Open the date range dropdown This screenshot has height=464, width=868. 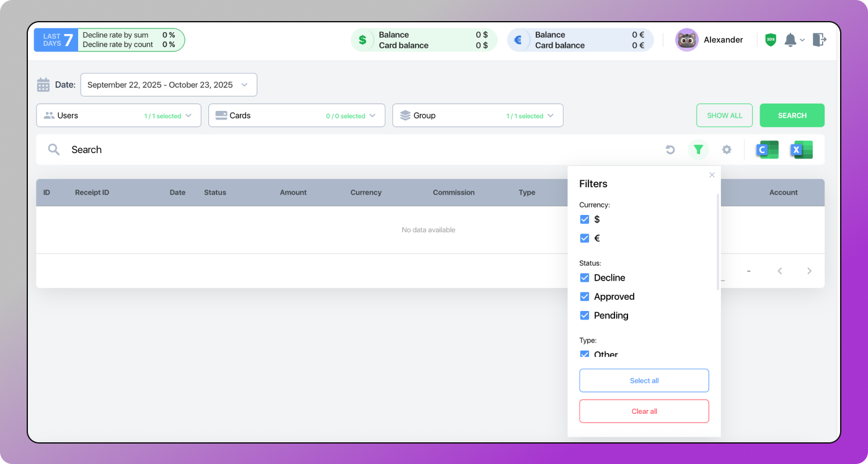[169, 85]
